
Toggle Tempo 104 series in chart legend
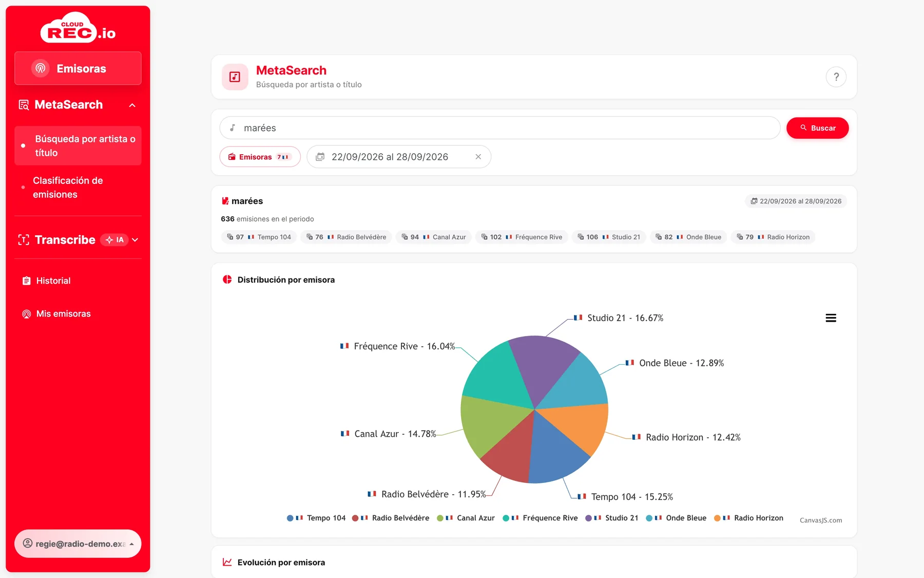pyautogui.click(x=316, y=518)
